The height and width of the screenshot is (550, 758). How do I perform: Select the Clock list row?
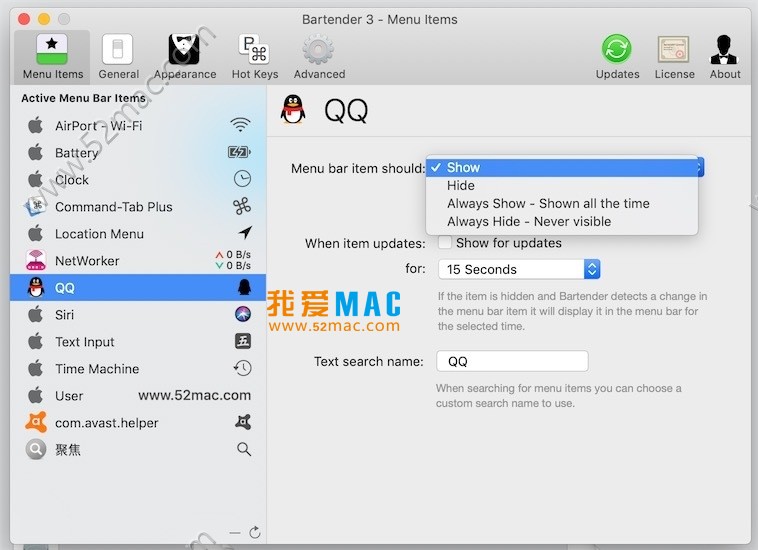tap(138, 179)
